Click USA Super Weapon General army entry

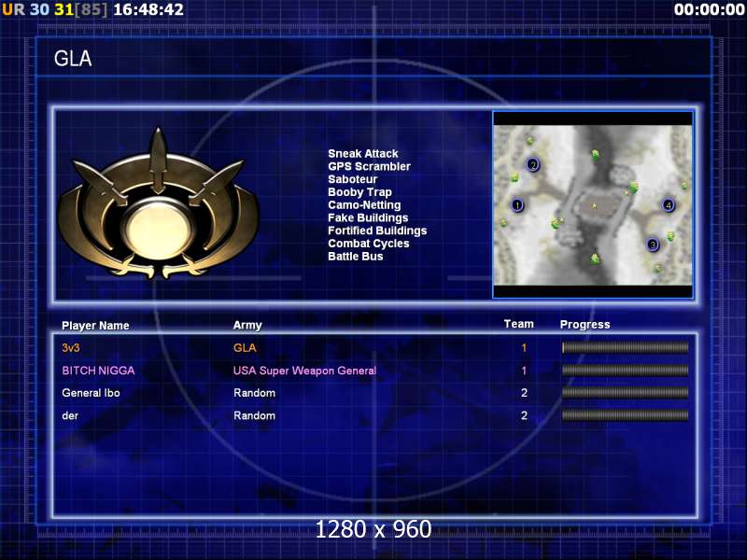coord(305,371)
